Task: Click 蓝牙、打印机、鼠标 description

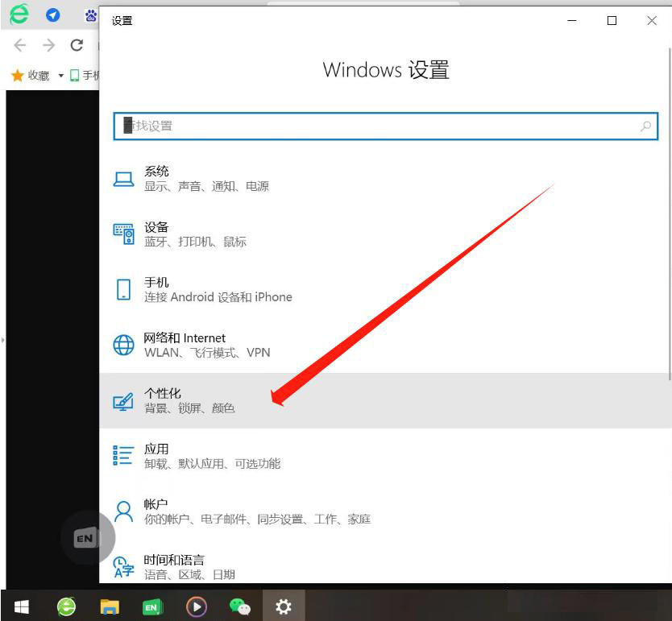Action: click(x=196, y=242)
